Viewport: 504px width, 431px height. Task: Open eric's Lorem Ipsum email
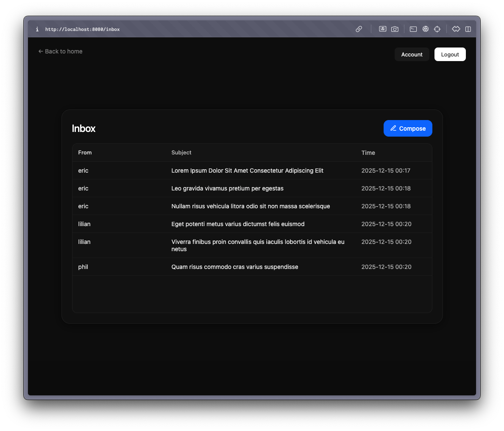pyautogui.click(x=247, y=171)
